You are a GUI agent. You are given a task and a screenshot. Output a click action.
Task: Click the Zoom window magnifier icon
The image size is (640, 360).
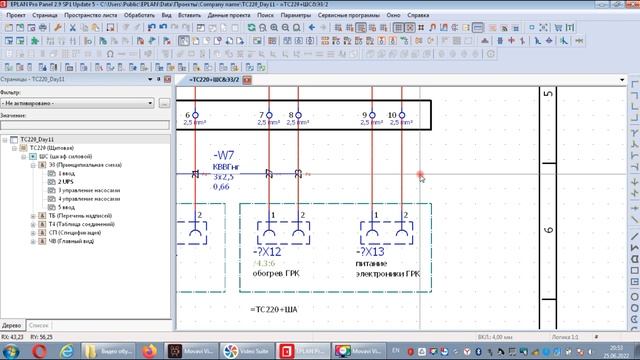pyautogui.click(x=262, y=28)
